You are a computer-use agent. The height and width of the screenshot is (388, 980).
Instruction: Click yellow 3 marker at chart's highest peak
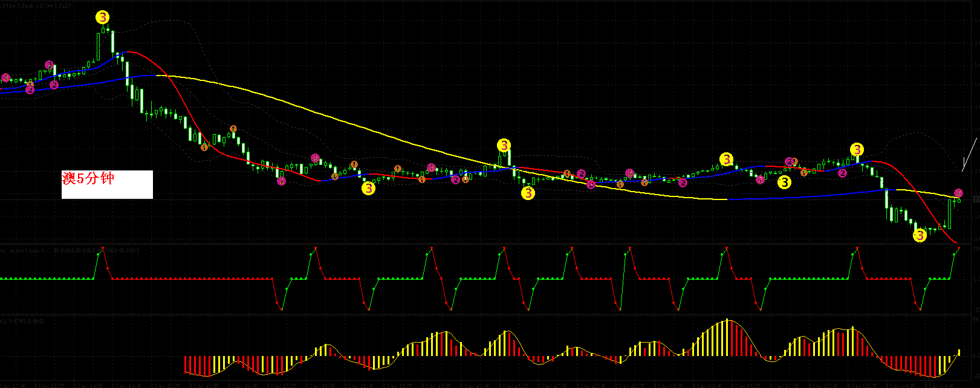(x=103, y=18)
